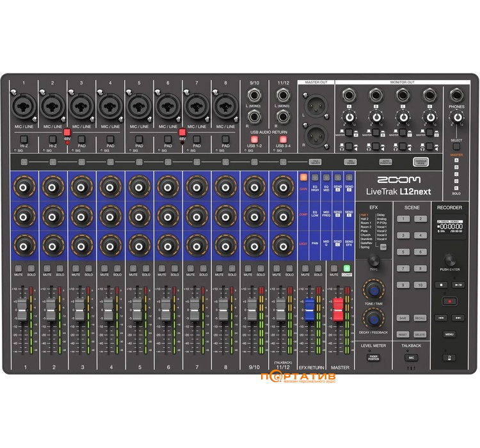This screenshot has width=480, height=448.
Task: Switch to the SEND A knob layer button
Action: click(x=338, y=177)
